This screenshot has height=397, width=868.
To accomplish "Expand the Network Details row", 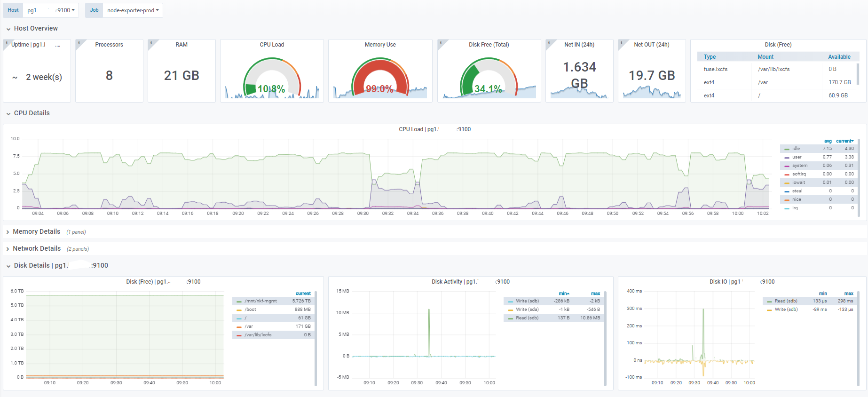I will click(37, 248).
